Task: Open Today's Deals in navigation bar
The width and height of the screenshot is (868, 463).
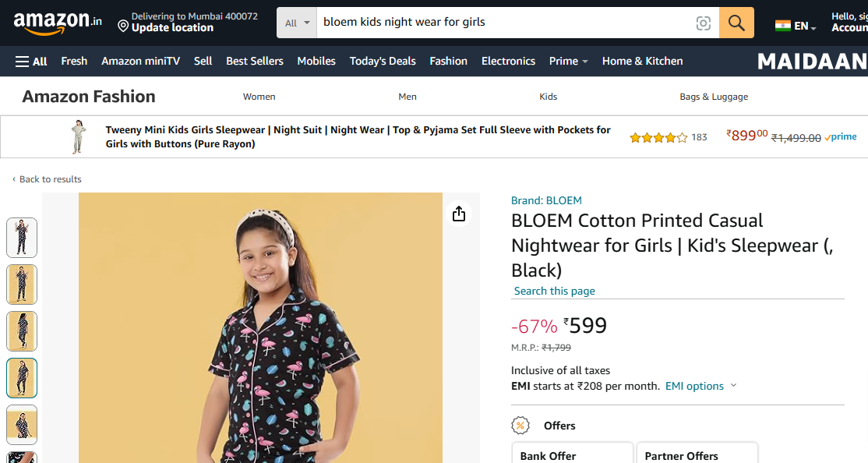Action: [x=383, y=61]
